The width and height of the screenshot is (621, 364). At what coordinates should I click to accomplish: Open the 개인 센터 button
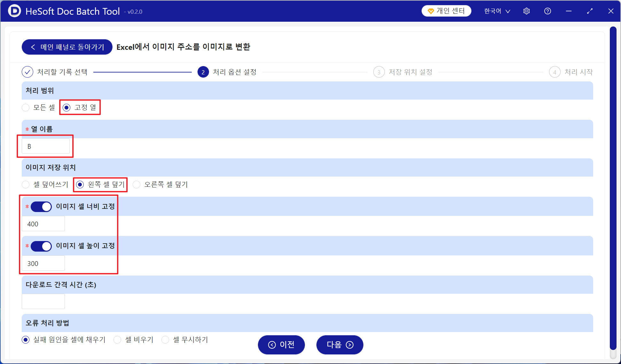[x=446, y=11]
